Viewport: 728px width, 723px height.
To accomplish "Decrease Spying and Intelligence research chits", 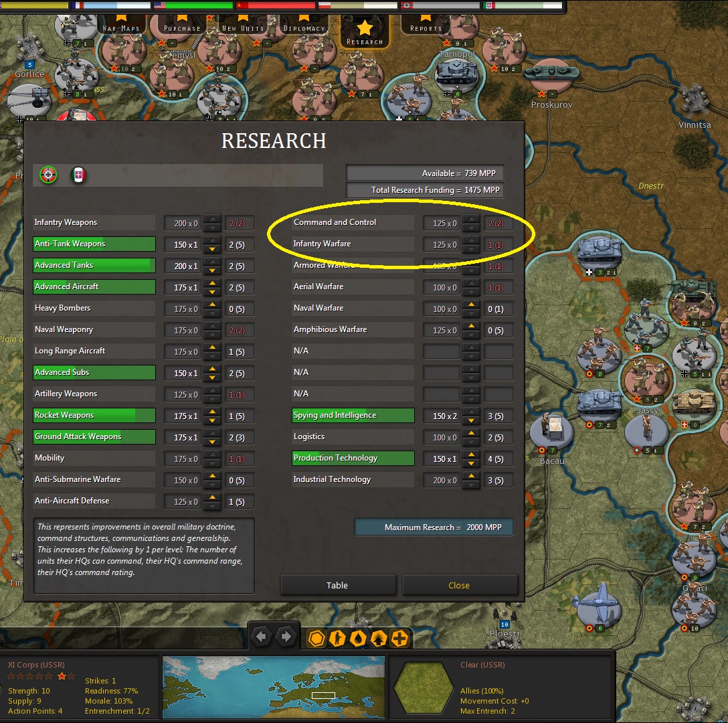I will click(x=471, y=420).
